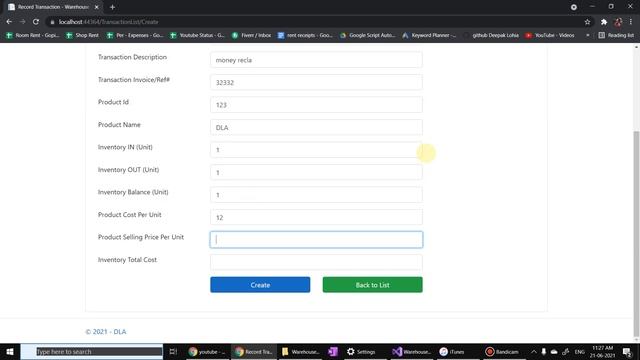The width and height of the screenshot is (640, 360).
Task: Switch to youtube Chrome window in taskbar
Action: click(x=207, y=351)
